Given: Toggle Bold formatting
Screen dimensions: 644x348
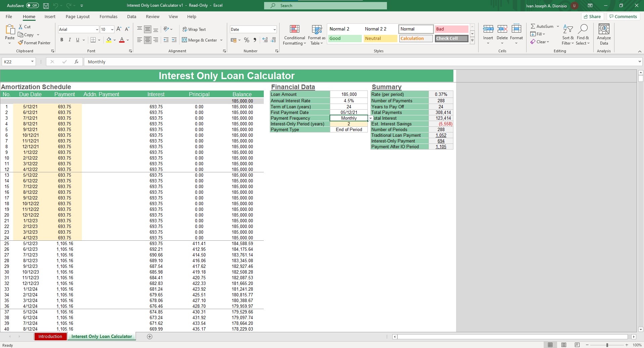Looking at the screenshot, I should (62, 40).
